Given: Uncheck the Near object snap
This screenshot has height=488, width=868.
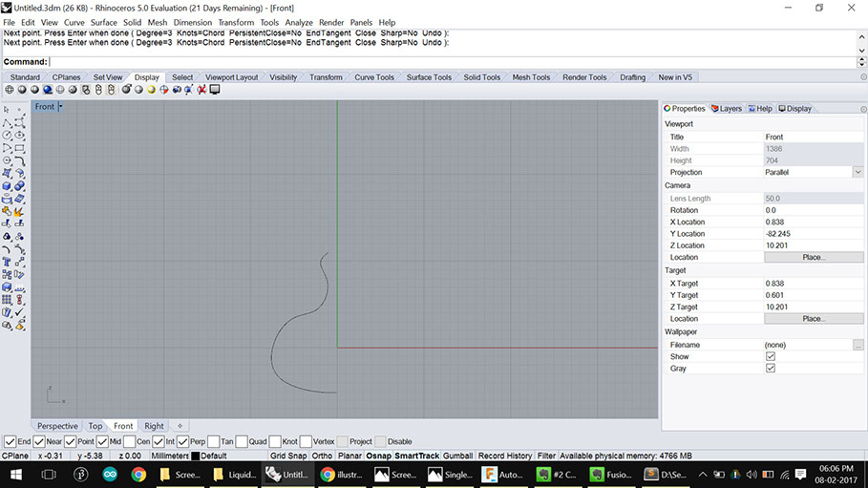Looking at the screenshot, I should 39,441.
